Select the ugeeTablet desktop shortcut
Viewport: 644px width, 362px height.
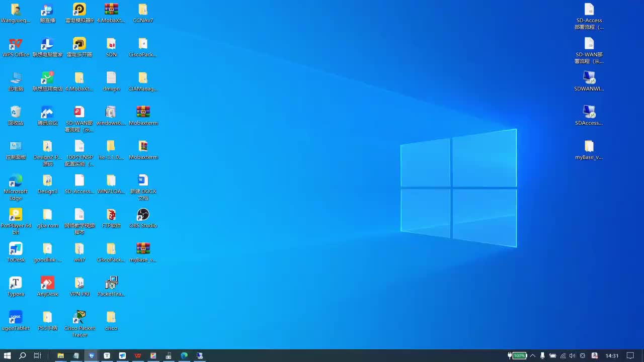[16, 321]
